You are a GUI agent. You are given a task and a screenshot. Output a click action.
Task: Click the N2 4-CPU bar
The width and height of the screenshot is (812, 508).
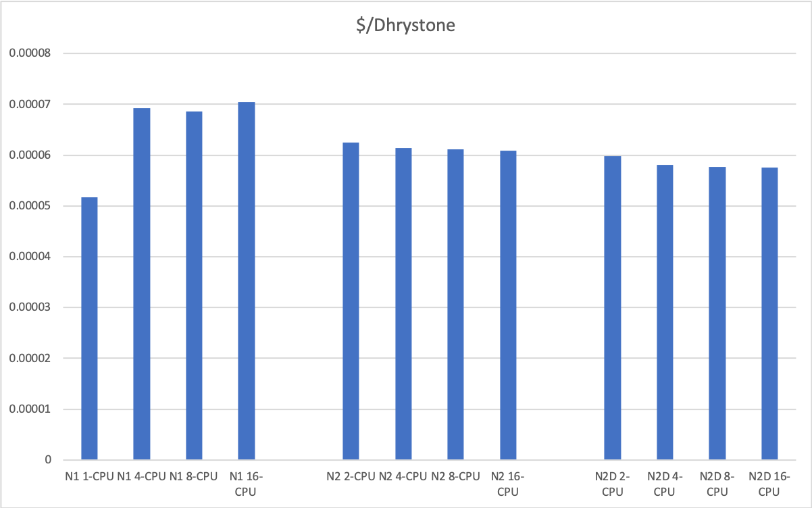pos(403,304)
